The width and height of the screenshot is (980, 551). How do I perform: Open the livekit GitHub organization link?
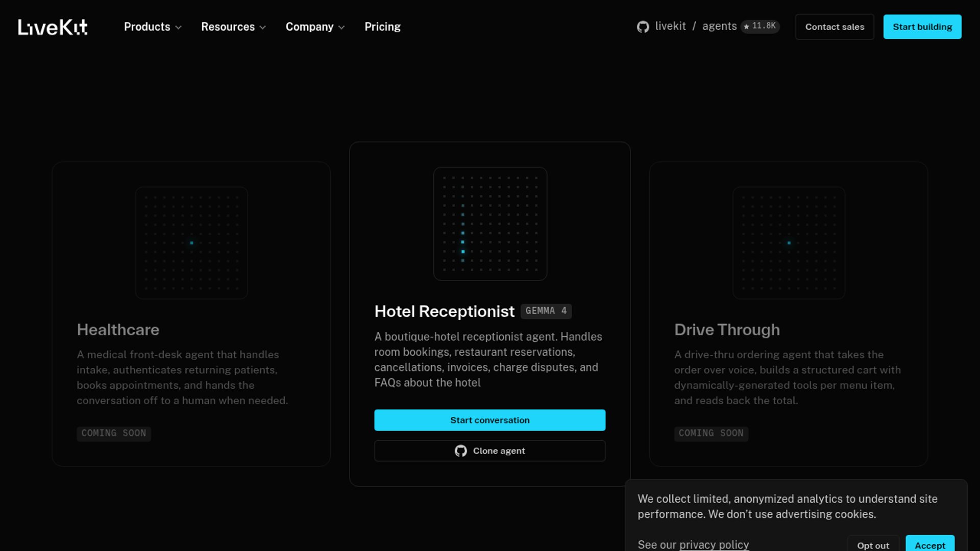(670, 26)
